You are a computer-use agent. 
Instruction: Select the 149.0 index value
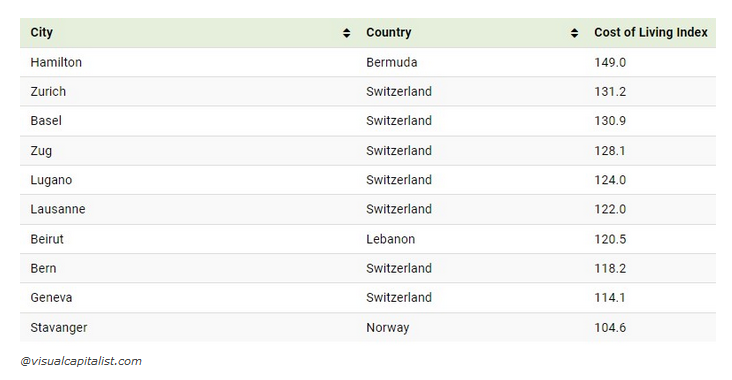point(610,62)
